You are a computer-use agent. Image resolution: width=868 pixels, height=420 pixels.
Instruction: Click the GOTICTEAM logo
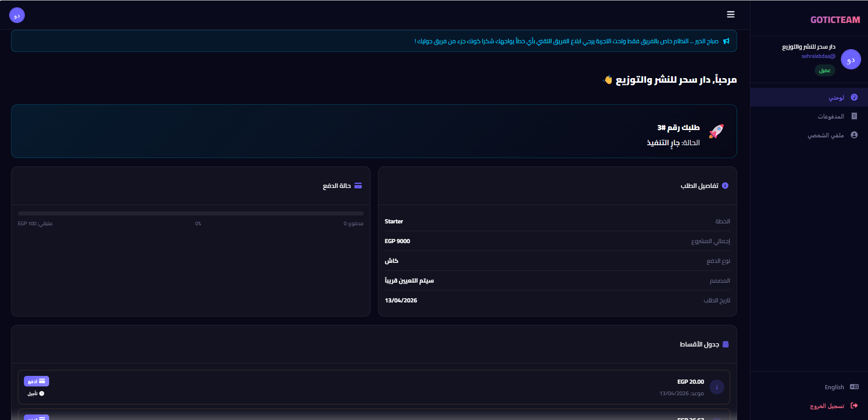[x=835, y=20]
